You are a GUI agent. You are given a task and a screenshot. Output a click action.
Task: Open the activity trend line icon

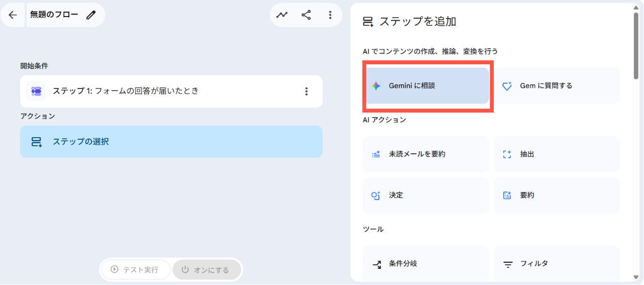click(x=282, y=15)
